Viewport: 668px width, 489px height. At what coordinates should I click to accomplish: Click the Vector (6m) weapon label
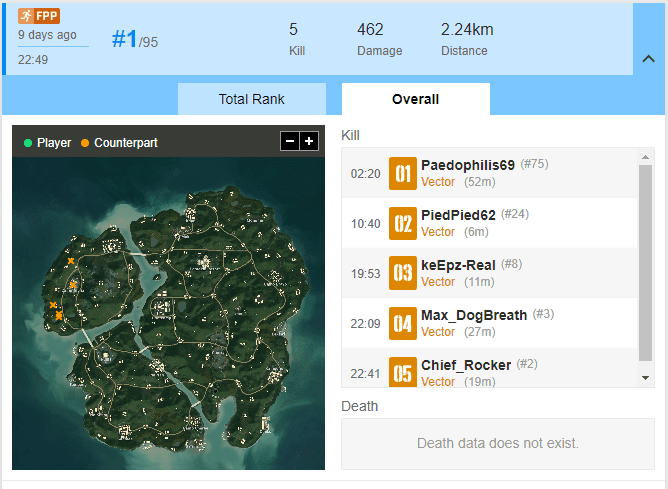pyautogui.click(x=455, y=232)
